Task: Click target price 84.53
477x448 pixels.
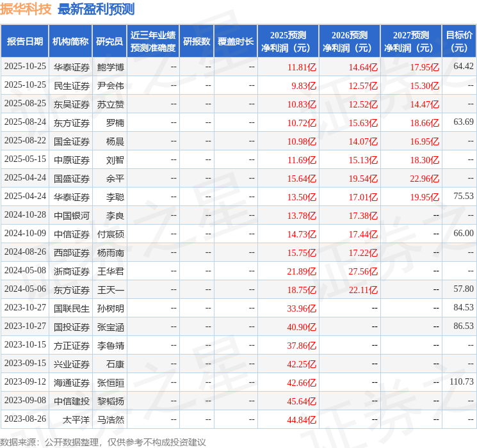Action: point(464,307)
